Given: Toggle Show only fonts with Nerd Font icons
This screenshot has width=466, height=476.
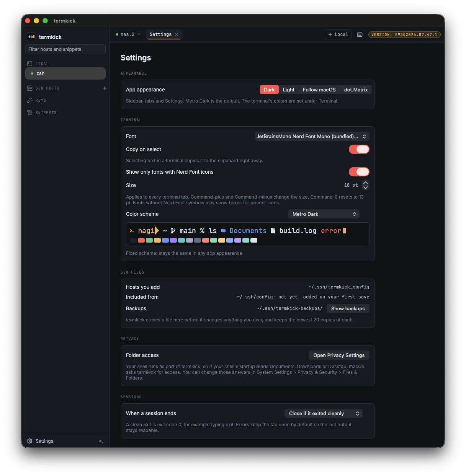Looking at the screenshot, I should click(x=359, y=172).
